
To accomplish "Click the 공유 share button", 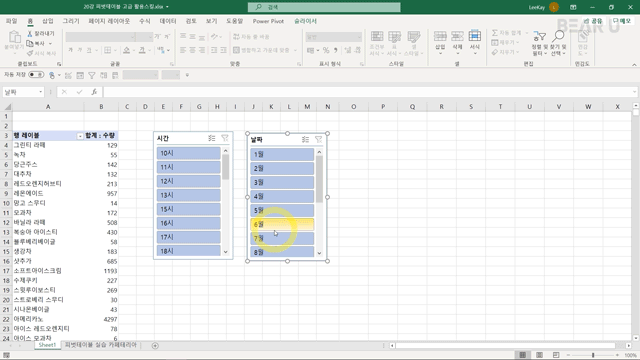I will coord(593,20).
